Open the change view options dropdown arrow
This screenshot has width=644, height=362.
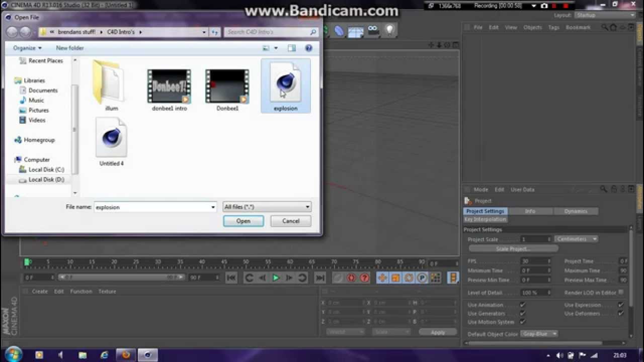coord(276,48)
